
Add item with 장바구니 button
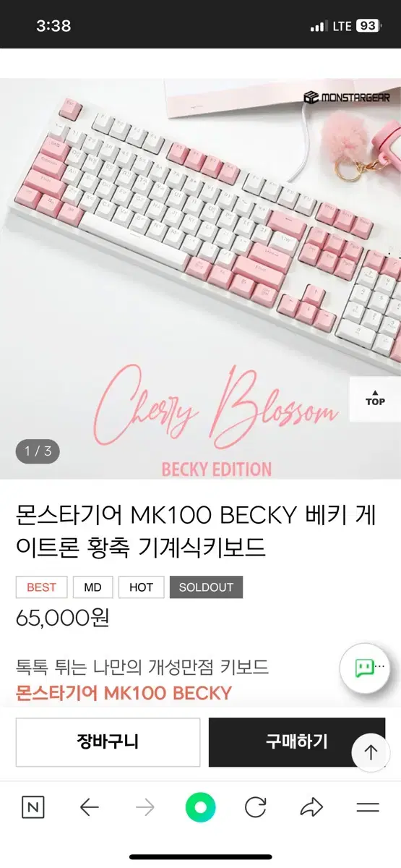[x=108, y=742]
